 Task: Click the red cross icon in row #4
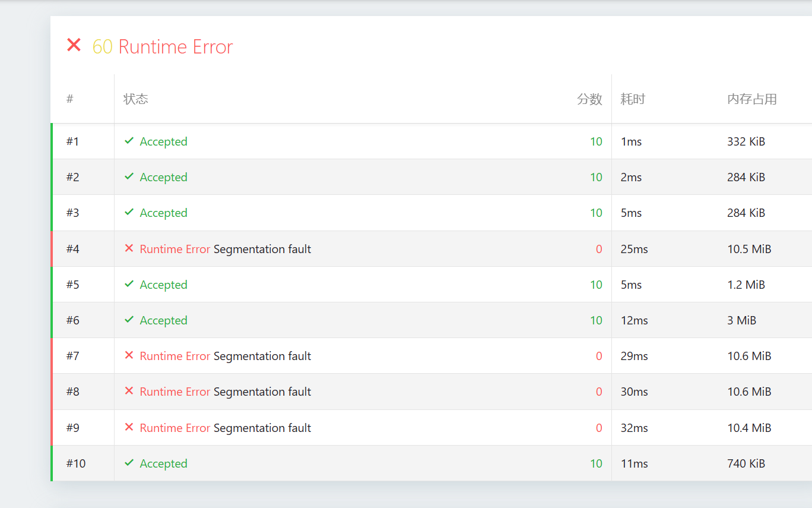(129, 248)
